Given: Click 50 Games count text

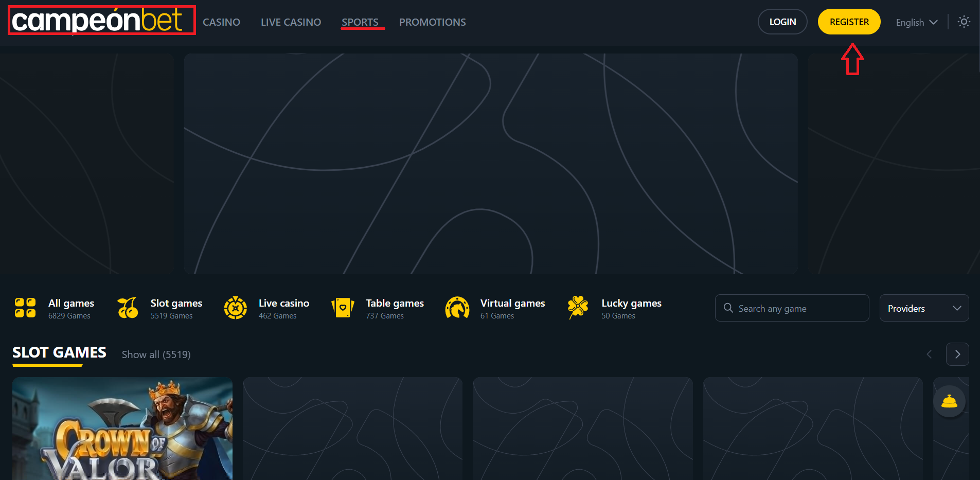Looking at the screenshot, I should [618, 316].
